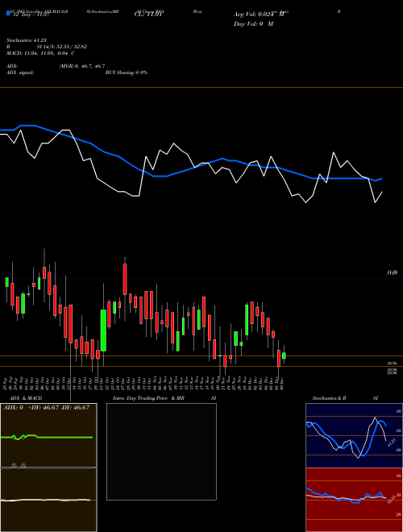Click the 'SI 14/3: 52.55 / 52.82' reading

[62, 47]
